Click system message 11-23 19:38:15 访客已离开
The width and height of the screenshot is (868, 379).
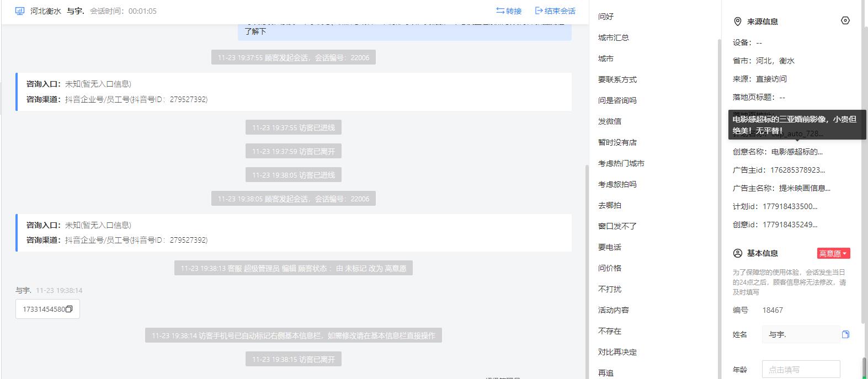tap(294, 359)
